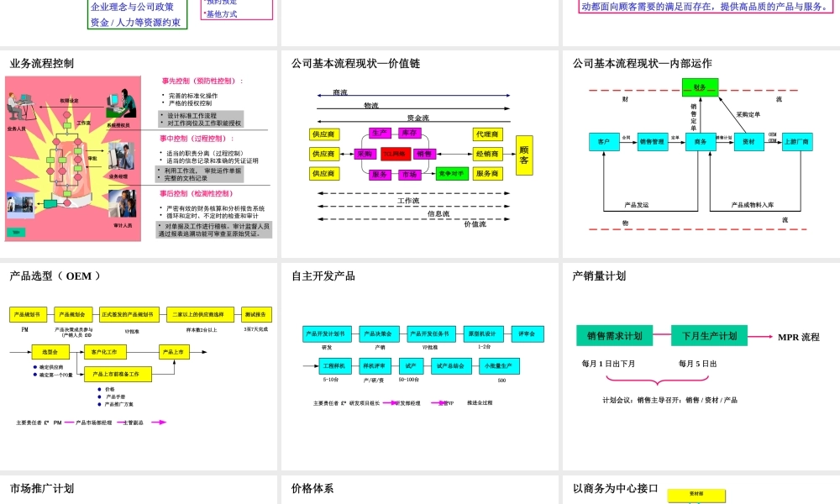Click the 客户化工作 box
This screenshot has width=840, height=504.
105,352
